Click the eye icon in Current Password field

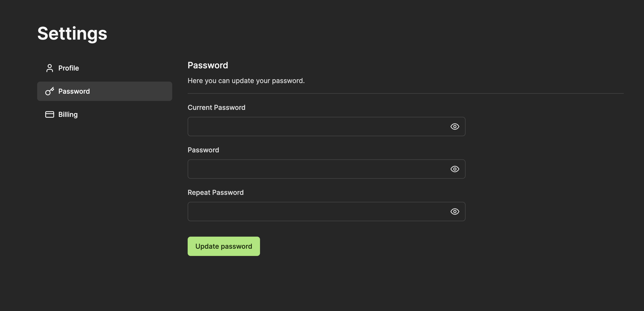455,126
